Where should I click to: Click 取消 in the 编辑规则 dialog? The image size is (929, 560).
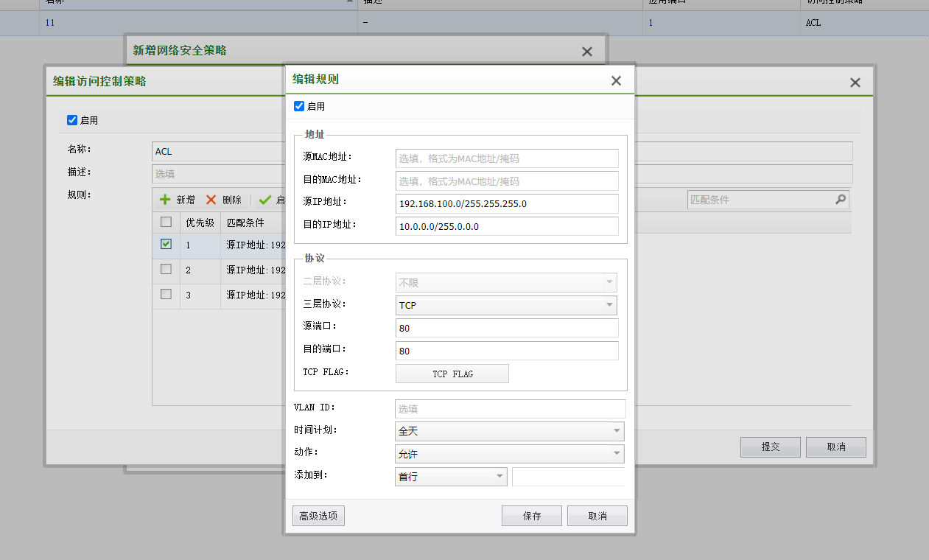[x=597, y=516]
